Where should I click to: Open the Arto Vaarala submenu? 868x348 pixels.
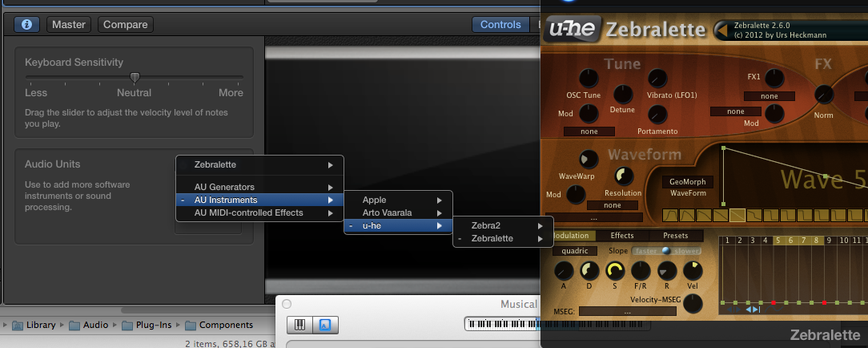pos(398,212)
